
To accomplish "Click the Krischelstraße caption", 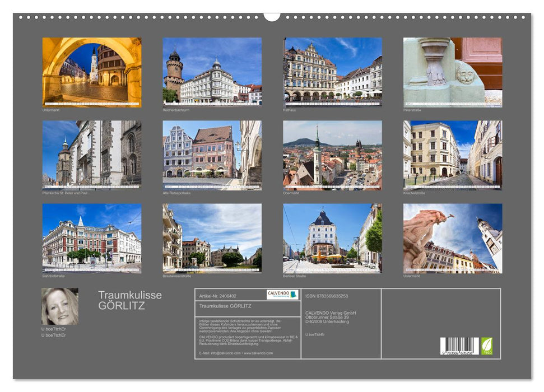I will point(414,193).
